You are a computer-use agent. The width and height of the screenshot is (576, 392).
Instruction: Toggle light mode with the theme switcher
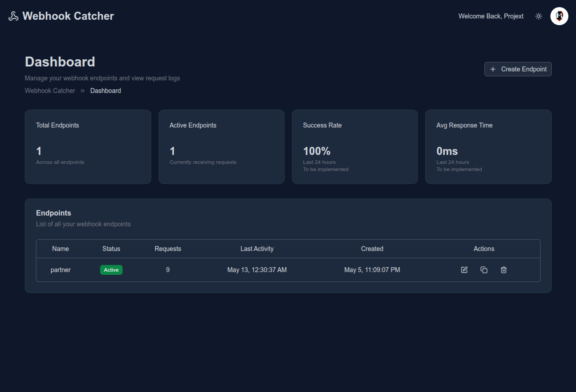tap(538, 16)
